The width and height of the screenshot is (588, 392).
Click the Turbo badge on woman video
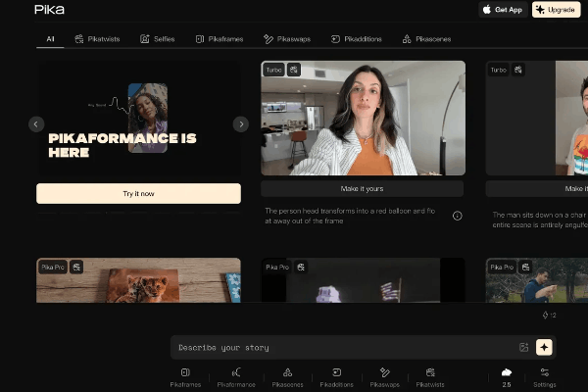point(273,70)
